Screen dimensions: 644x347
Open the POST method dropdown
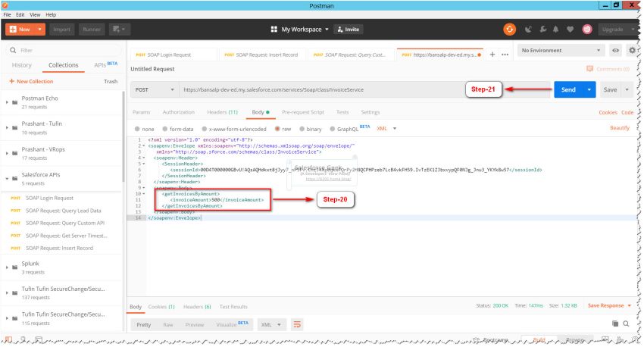pyautogui.click(x=155, y=89)
